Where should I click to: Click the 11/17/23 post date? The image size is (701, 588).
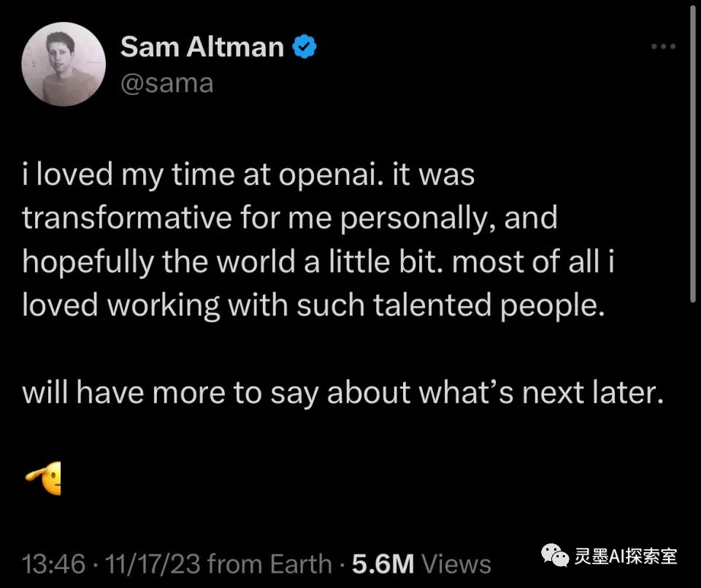[153, 564]
